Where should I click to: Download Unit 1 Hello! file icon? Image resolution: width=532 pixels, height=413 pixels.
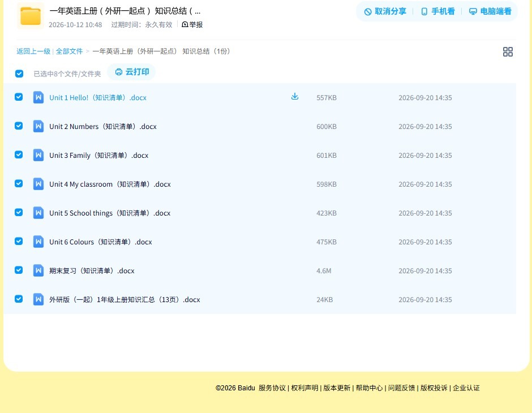click(295, 97)
